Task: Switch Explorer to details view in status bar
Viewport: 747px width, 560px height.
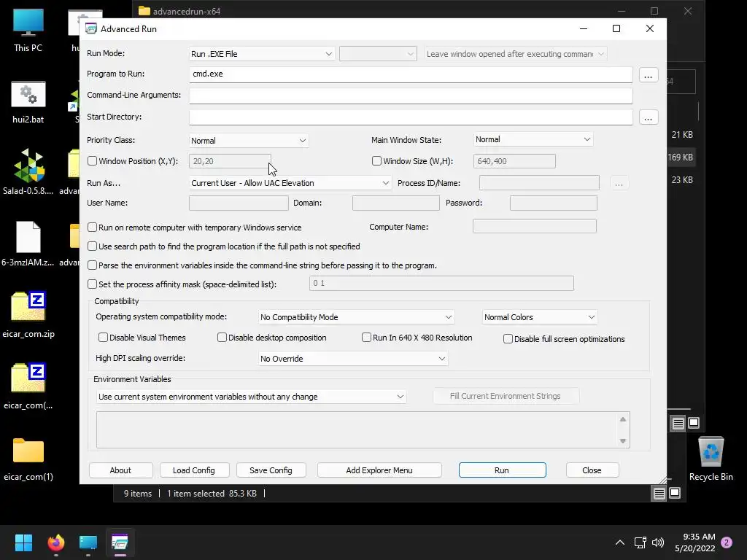Action: tap(659, 494)
